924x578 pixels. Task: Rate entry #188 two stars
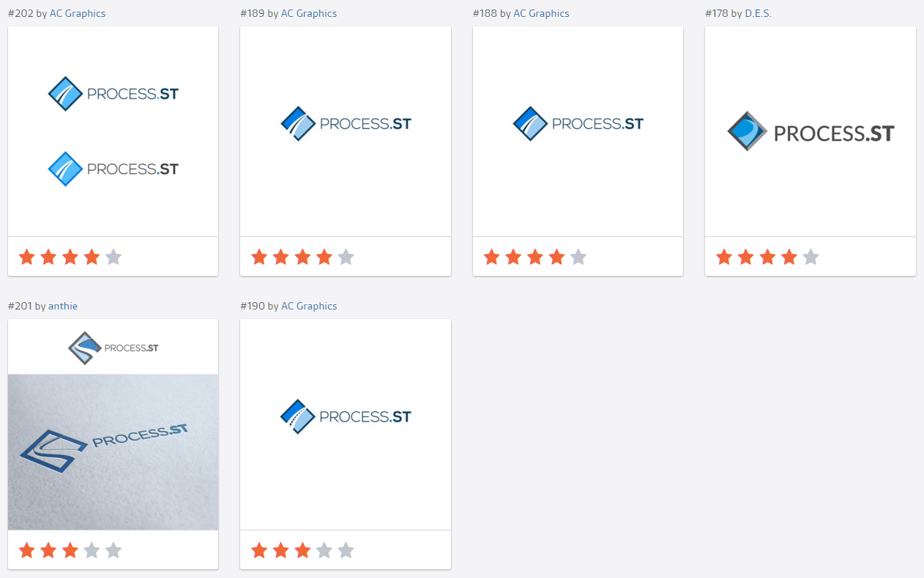point(513,257)
